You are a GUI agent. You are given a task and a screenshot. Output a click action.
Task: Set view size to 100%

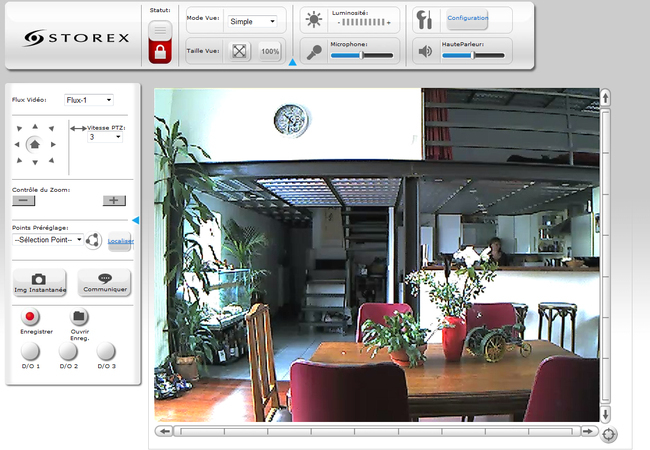(x=270, y=51)
